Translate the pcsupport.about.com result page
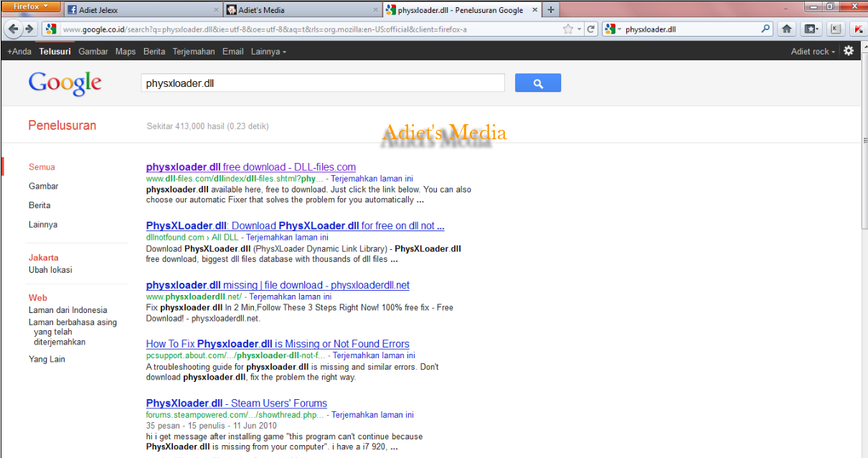Screen dimensions: 868x458 tap(374, 355)
